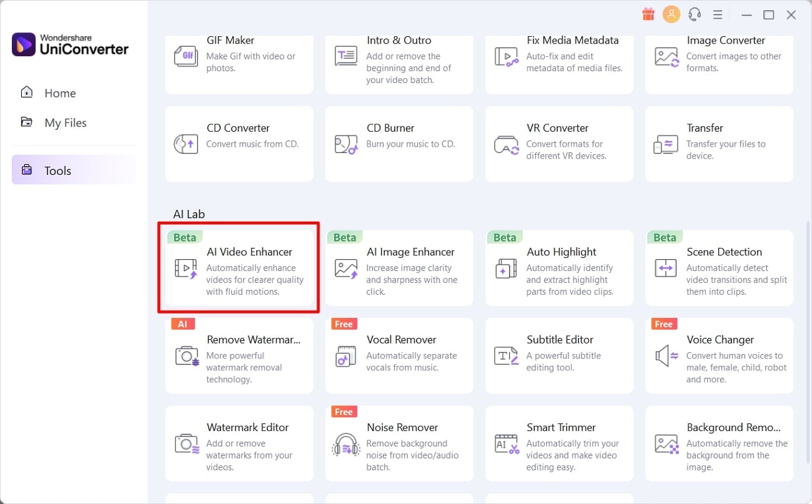The height and width of the screenshot is (504, 812).
Task: Open the gift box icon in title bar
Action: pos(648,14)
